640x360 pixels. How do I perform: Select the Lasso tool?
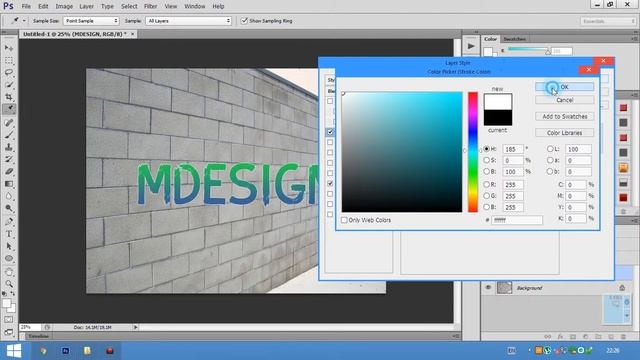coord(9,73)
